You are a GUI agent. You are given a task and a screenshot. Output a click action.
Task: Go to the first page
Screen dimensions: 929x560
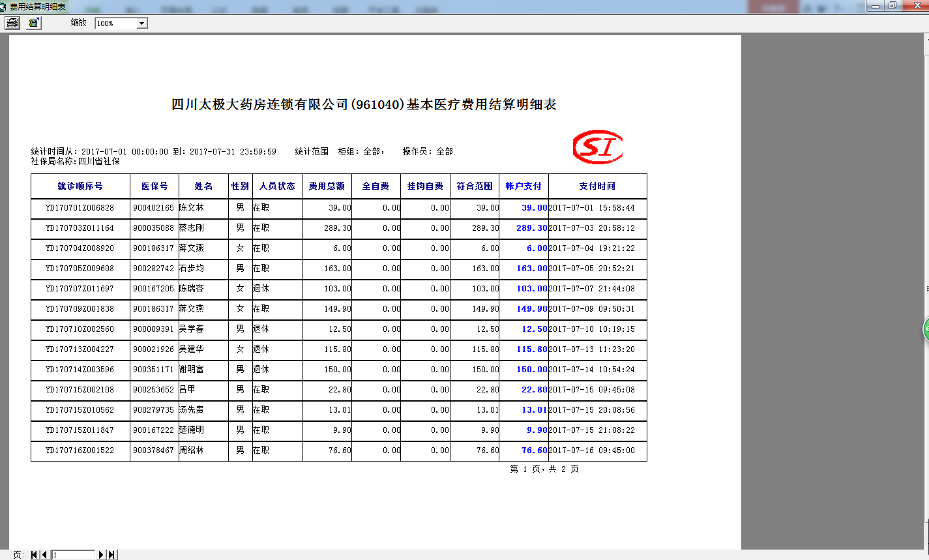[35, 555]
